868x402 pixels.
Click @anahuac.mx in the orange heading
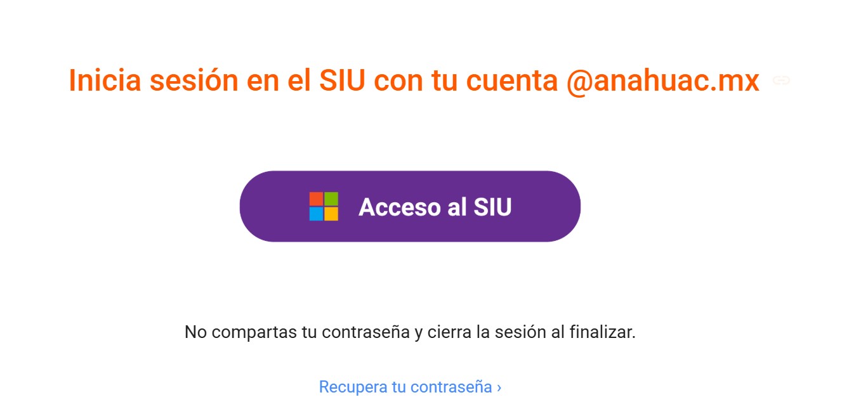(662, 81)
